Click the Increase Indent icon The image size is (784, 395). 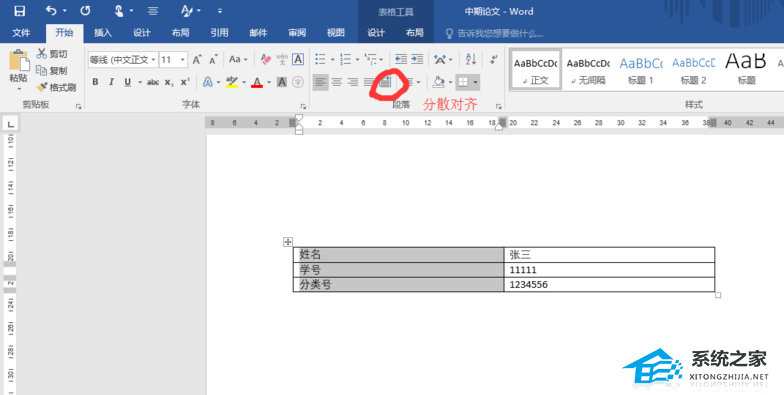(x=417, y=60)
